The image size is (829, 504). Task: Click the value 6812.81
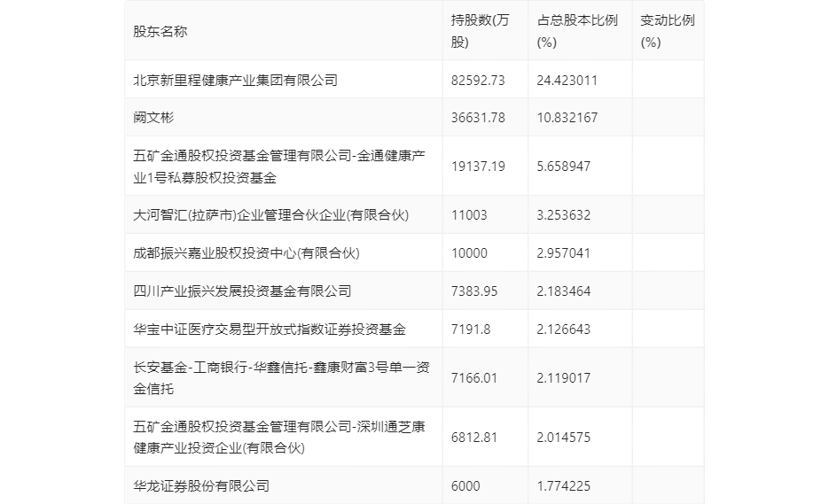click(474, 438)
